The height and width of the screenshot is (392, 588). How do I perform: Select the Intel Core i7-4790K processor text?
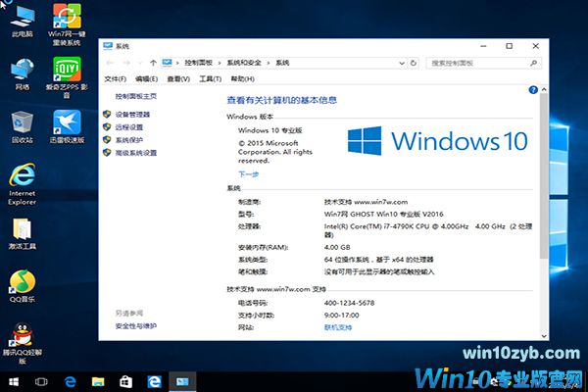click(428, 230)
